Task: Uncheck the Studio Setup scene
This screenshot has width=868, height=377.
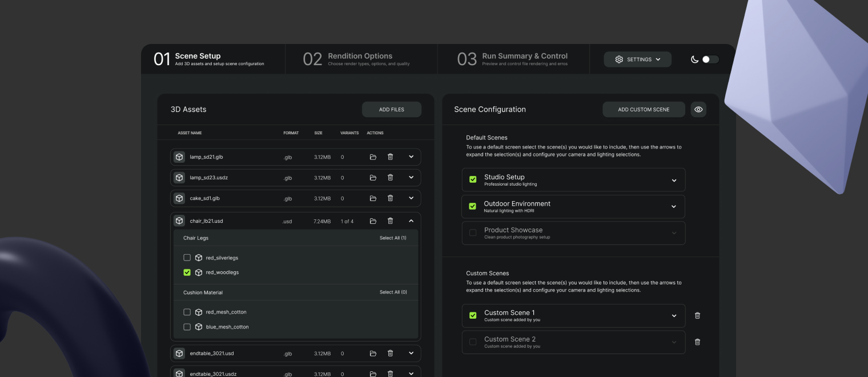Action: tap(473, 180)
